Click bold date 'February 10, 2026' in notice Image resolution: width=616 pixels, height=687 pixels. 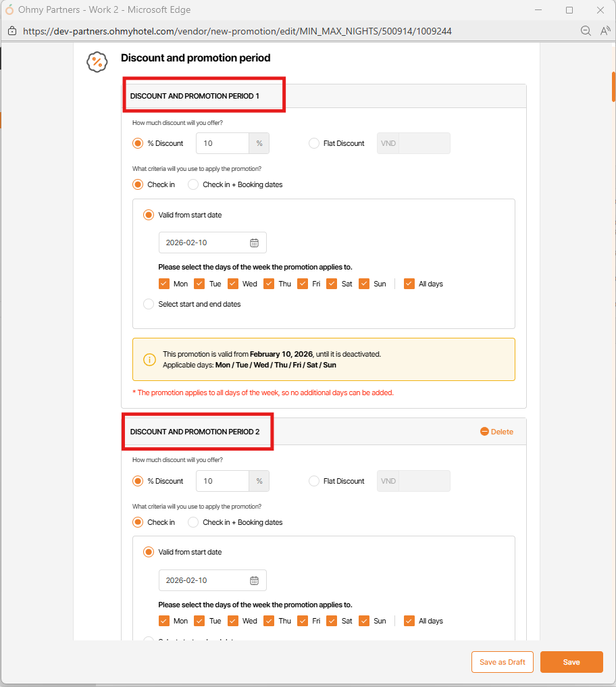(281, 354)
